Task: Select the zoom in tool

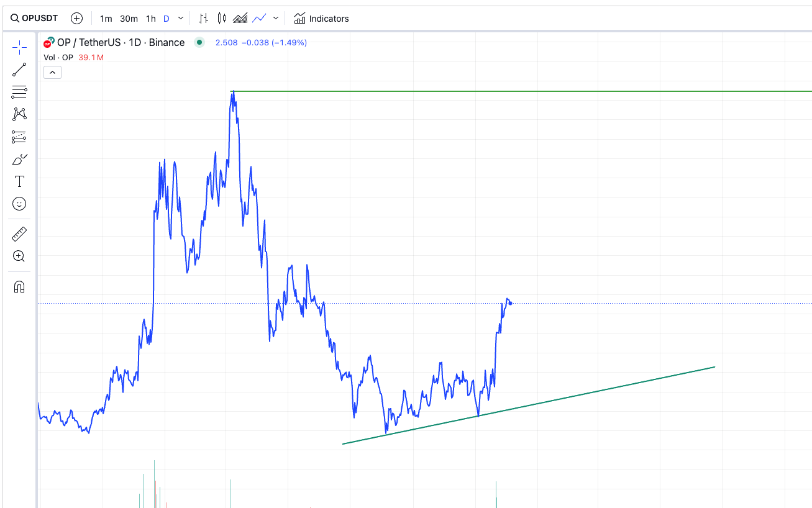Action: 19,256
